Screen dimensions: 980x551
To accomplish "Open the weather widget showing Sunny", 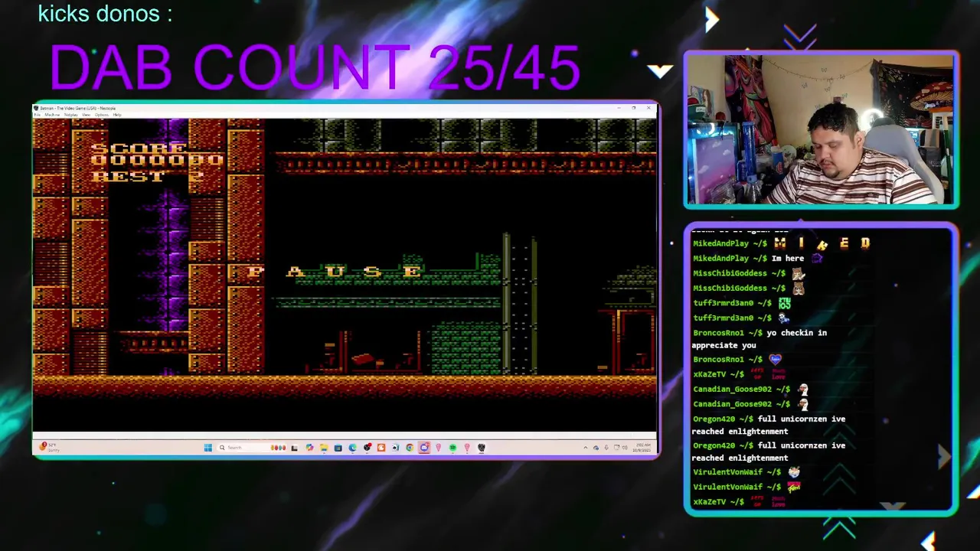I will (49, 448).
